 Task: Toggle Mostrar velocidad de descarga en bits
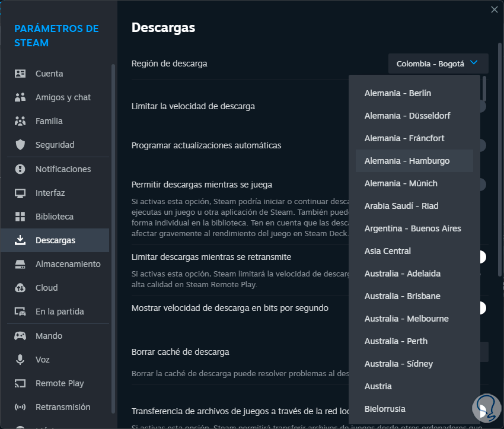click(482, 308)
